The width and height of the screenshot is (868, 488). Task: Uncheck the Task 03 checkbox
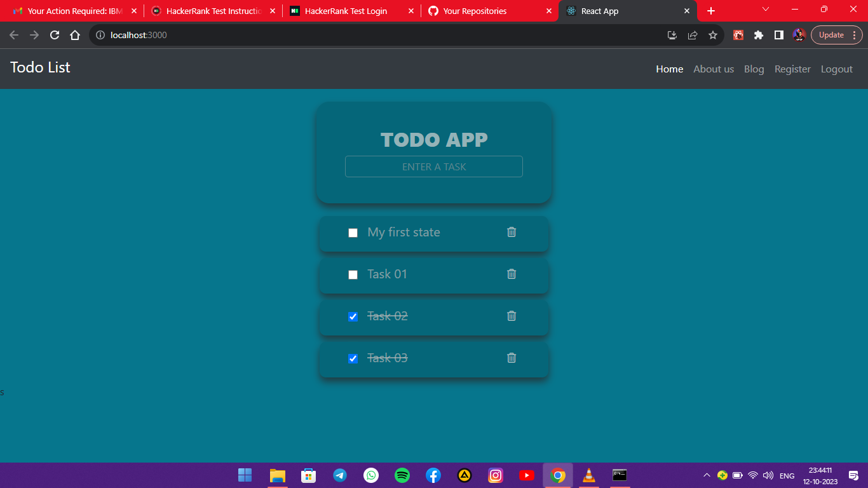[353, 359]
